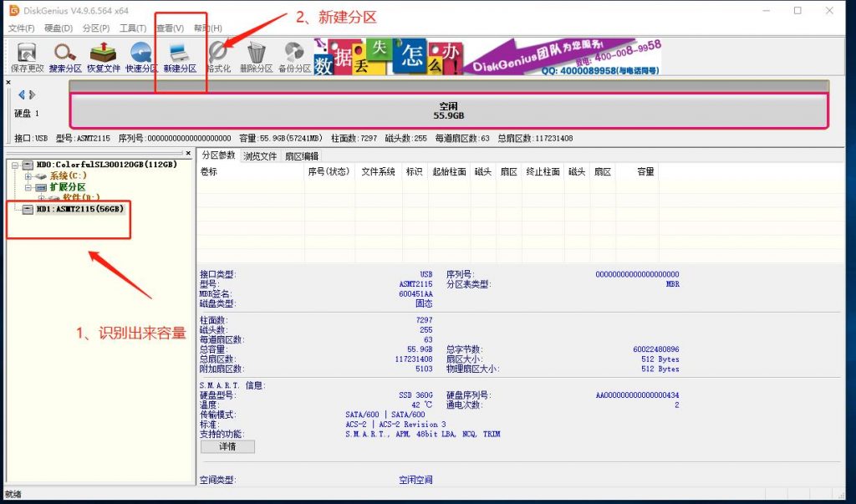Click the left arrow disk navigation icon
Image resolution: width=856 pixels, height=504 pixels.
[20, 94]
